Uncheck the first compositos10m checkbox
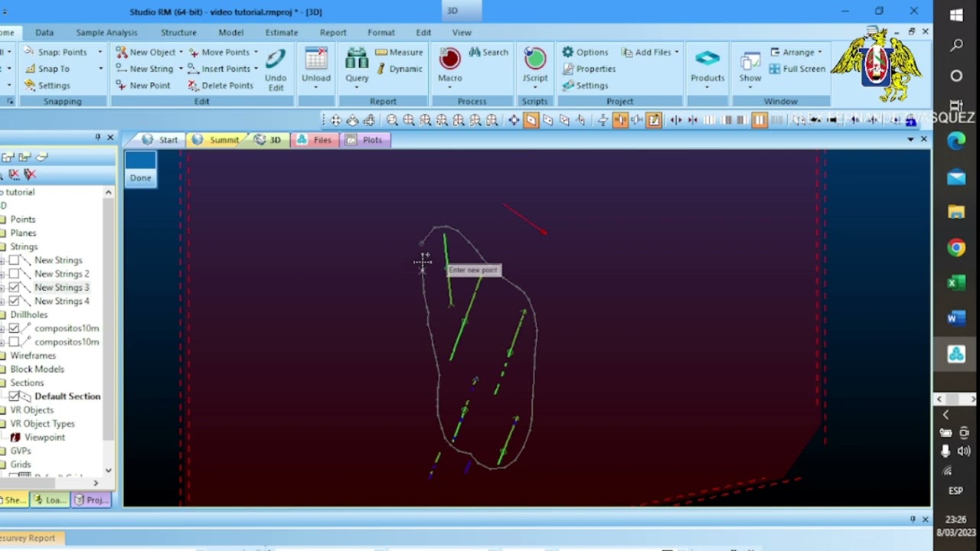980x551 pixels. click(14, 328)
